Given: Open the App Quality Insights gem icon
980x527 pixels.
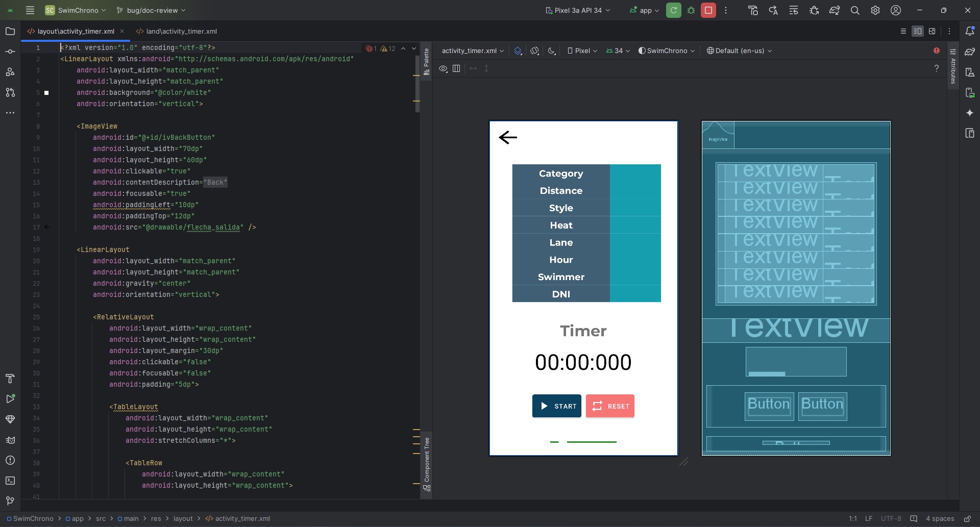Looking at the screenshot, I should click(x=10, y=419).
